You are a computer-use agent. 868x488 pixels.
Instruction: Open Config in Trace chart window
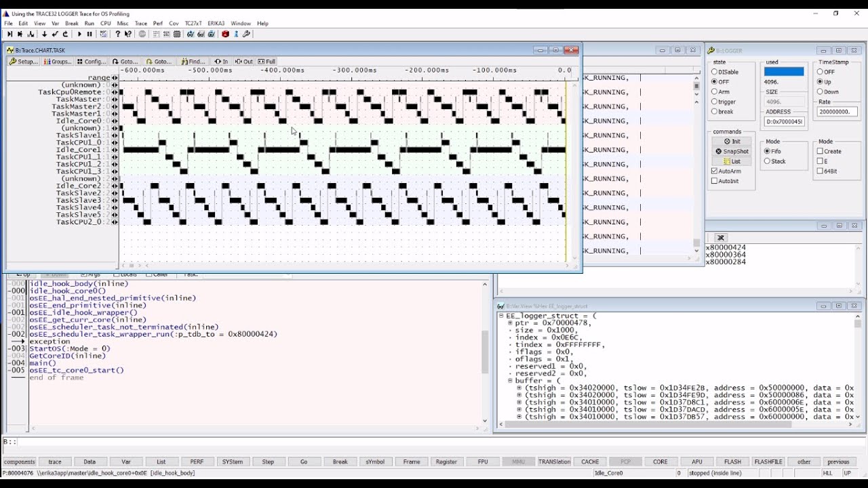coord(92,61)
